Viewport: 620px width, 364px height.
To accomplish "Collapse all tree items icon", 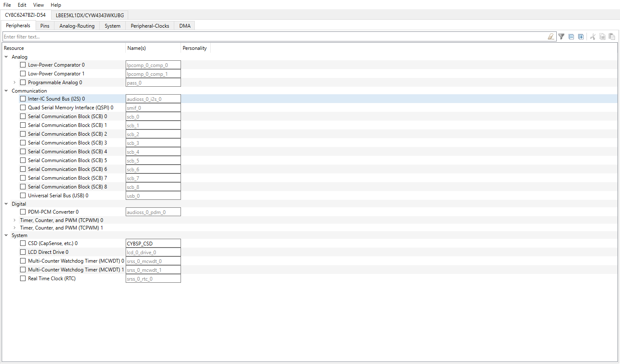I will click(x=571, y=37).
